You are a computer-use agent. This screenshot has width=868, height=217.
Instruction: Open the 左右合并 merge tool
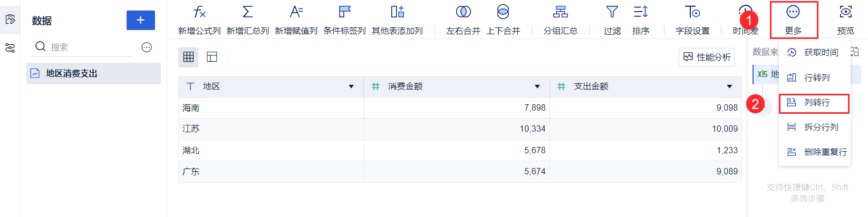coord(463,12)
